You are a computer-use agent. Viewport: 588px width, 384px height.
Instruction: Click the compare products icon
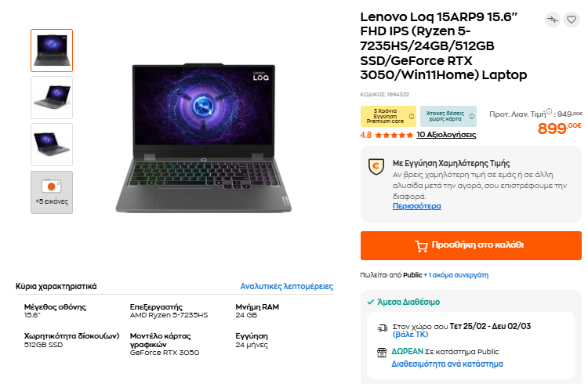point(553,20)
